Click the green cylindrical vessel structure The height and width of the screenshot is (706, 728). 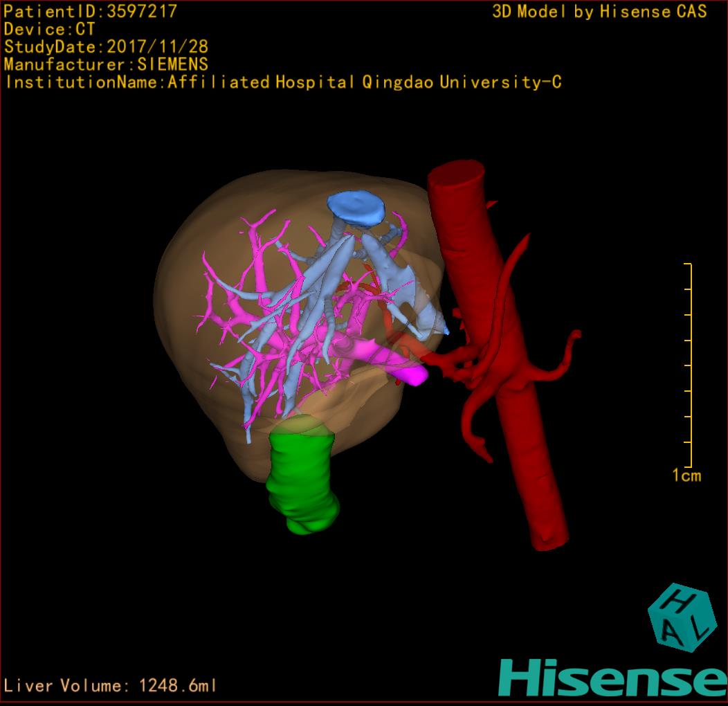(x=302, y=476)
